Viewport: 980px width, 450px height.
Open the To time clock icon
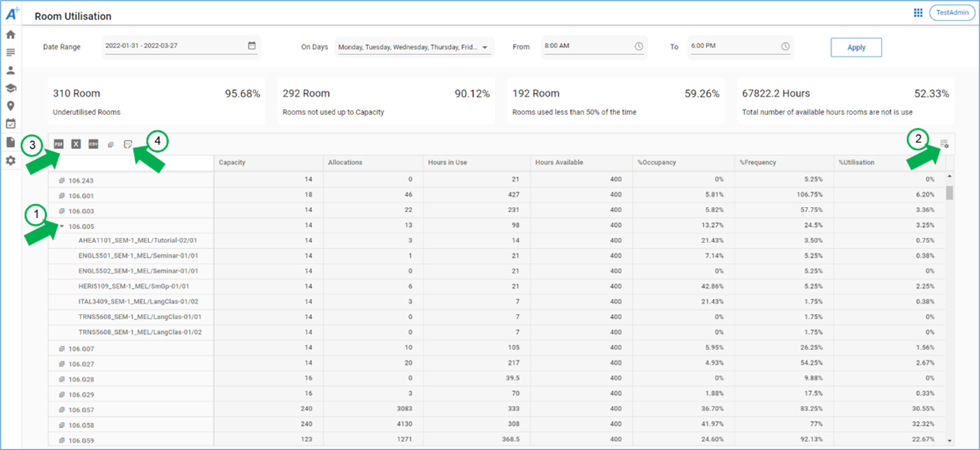point(785,47)
